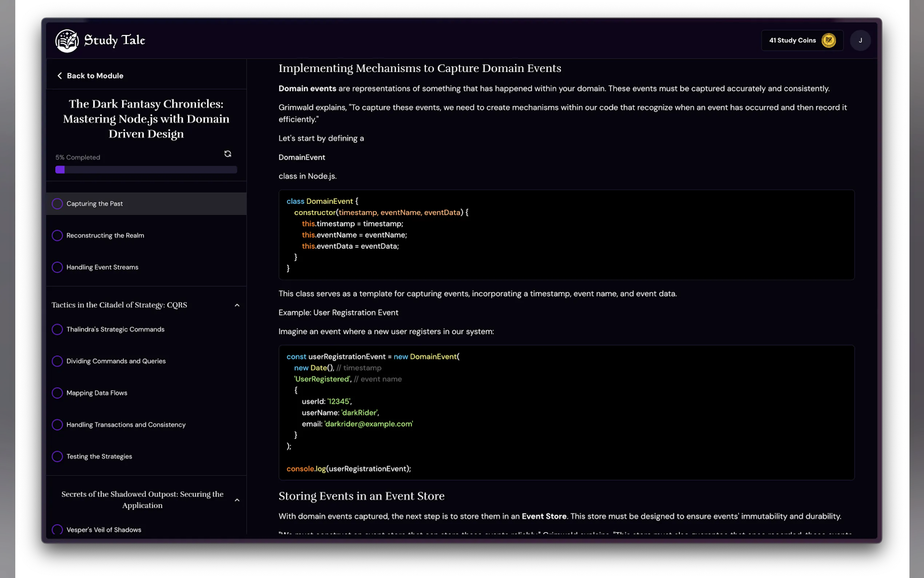Collapse Secrets of the Shadowed Outpost section
The width and height of the screenshot is (924, 578).
point(237,500)
